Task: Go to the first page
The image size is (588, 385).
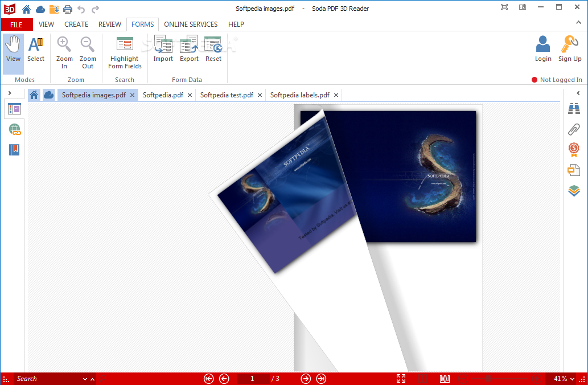Action: 208,379
